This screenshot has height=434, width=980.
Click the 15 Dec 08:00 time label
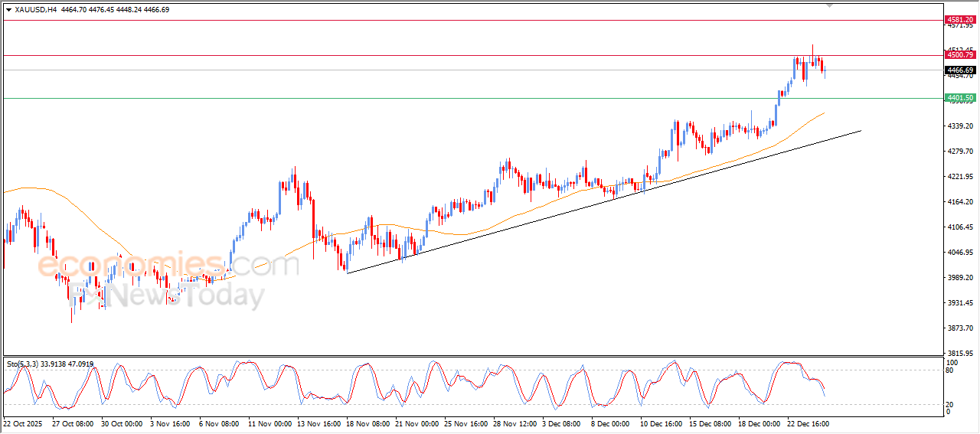711,423
